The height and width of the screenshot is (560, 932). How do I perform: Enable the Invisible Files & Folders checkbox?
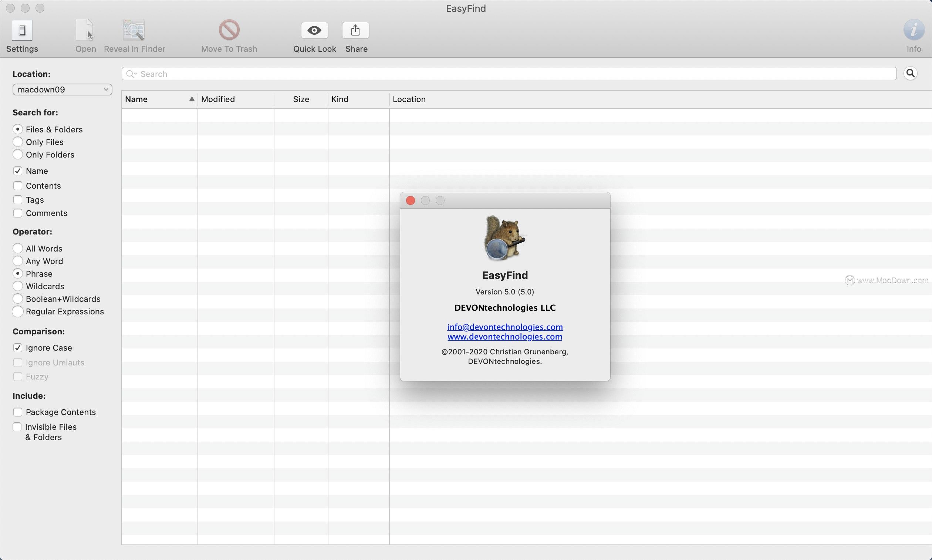click(x=17, y=426)
